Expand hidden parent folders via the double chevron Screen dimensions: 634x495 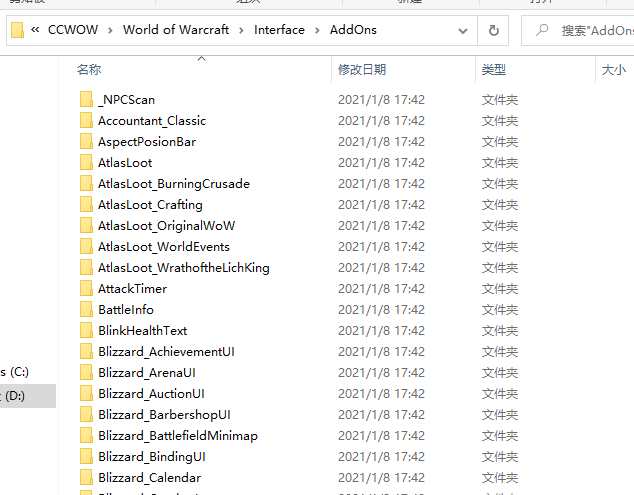(35, 30)
